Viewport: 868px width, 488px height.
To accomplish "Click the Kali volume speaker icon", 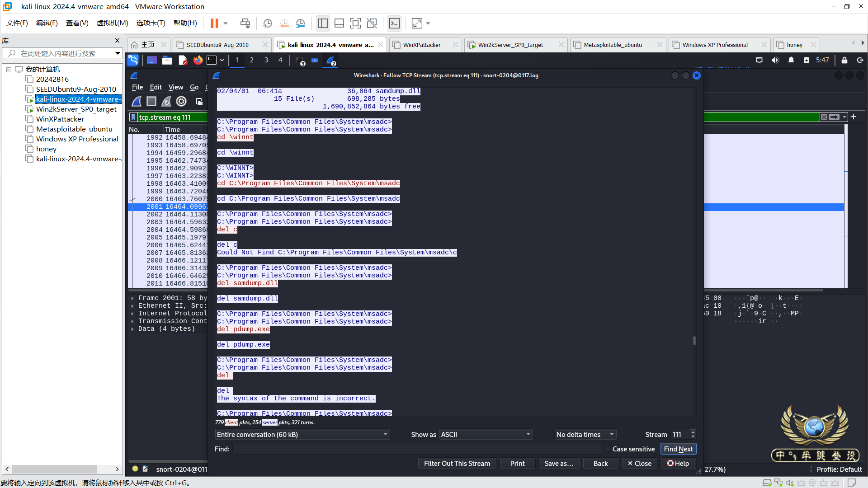I will 775,60.
